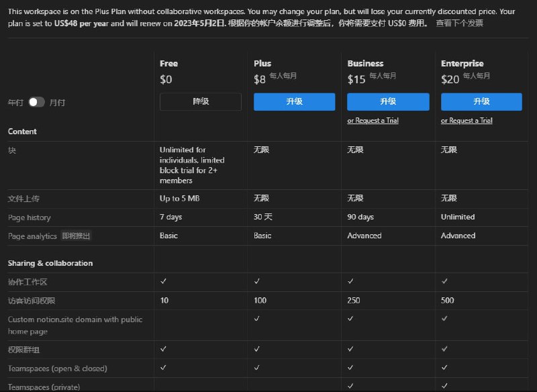Click Teamspaces (private) checkmark in Enterprise column
The width and height of the screenshot is (537, 392).
tap(444, 386)
